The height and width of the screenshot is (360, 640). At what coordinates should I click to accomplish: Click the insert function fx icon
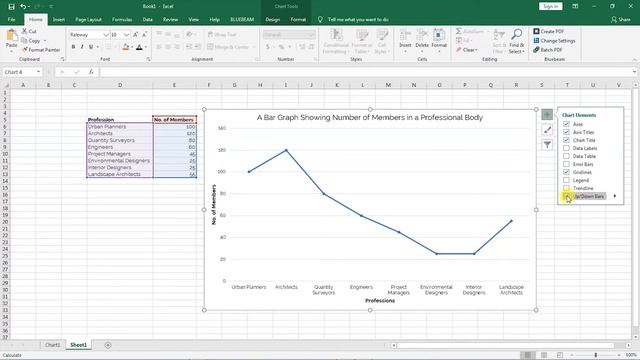coord(91,72)
